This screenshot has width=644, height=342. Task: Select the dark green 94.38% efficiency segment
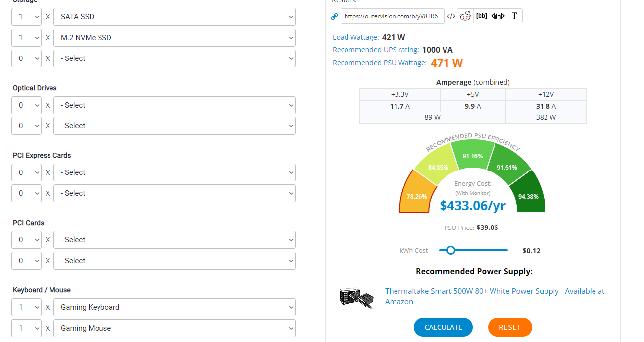click(x=528, y=194)
